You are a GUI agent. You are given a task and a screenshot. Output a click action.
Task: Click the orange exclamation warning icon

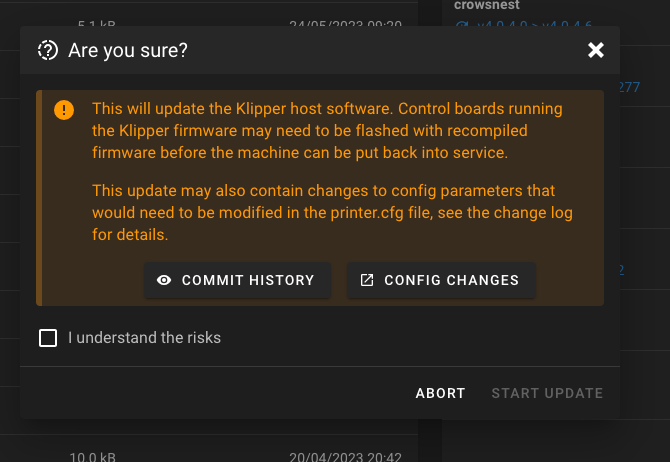64,110
